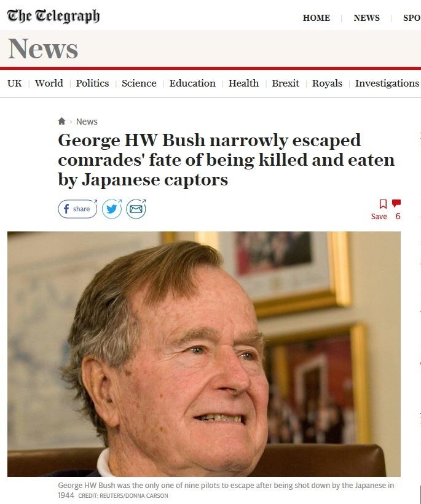421x504 pixels.
Task: Go to the home breadcrumb icon
Action: click(x=61, y=121)
